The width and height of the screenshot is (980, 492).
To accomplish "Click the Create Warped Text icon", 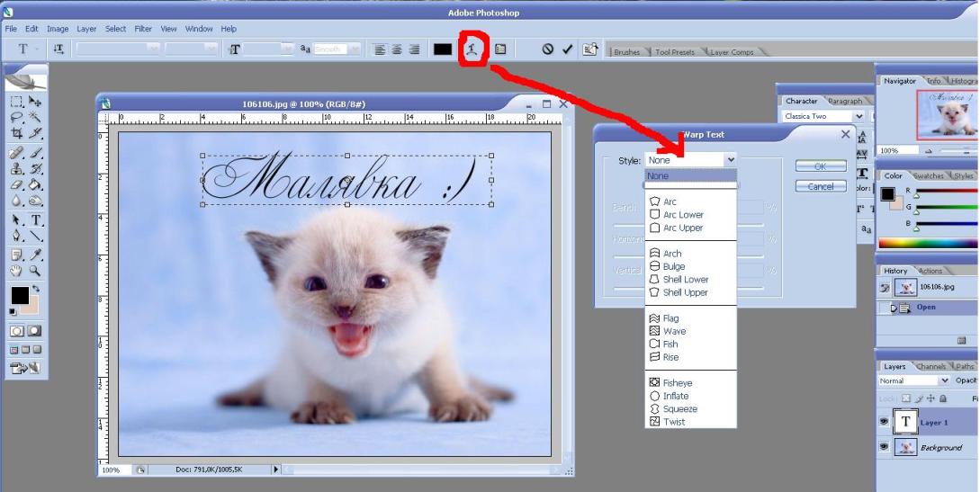I will [472, 49].
